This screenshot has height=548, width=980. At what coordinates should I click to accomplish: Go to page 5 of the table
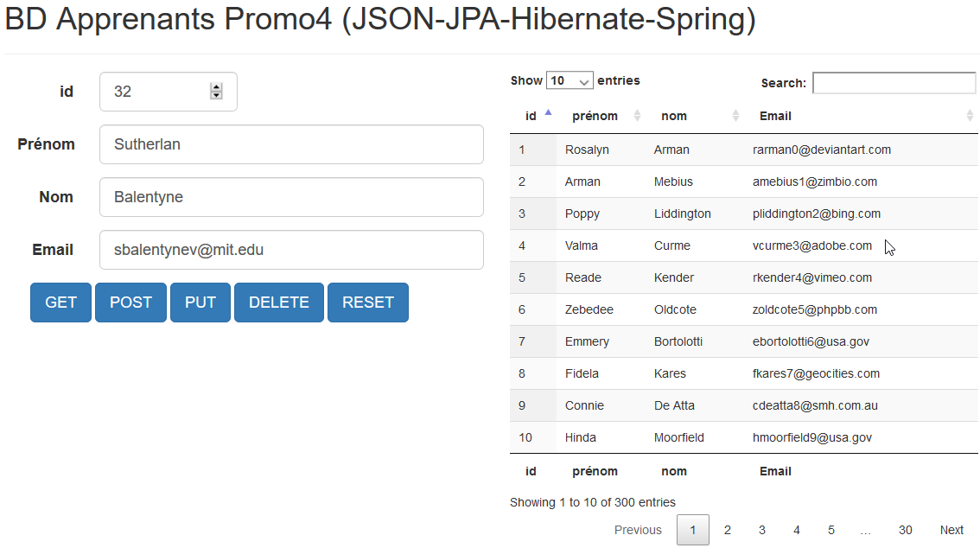(830, 529)
